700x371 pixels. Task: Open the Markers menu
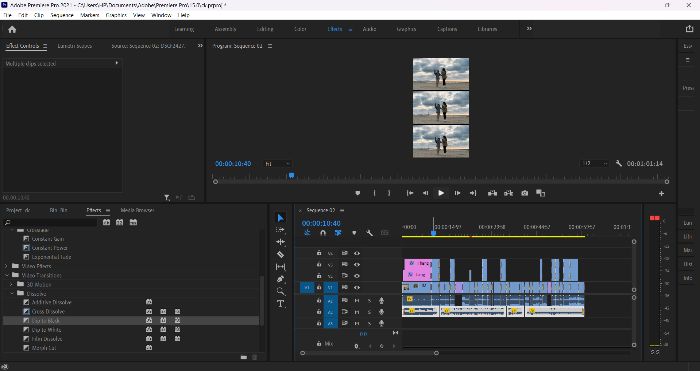pos(90,15)
